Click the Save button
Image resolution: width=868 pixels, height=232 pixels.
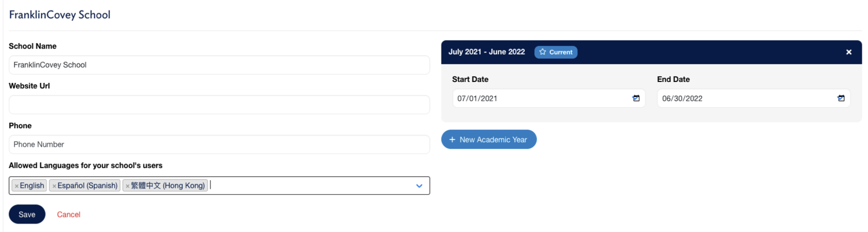27,214
